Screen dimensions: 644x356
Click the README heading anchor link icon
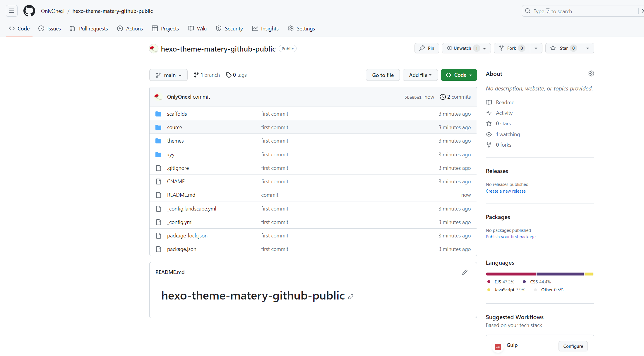(351, 297)
